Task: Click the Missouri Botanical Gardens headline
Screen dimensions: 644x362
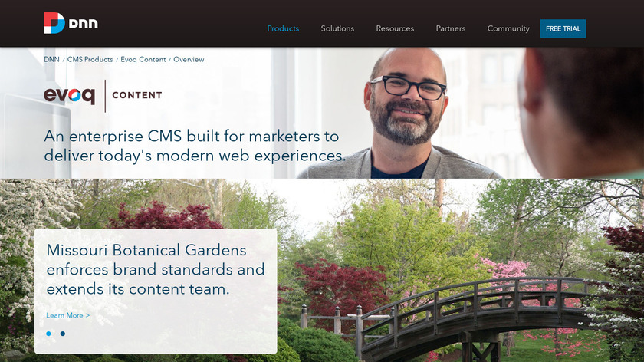Action: tap(156, 269)
